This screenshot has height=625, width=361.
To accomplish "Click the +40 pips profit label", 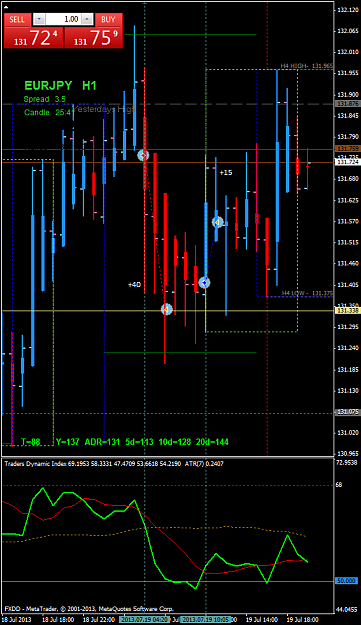I will [134, 285].
